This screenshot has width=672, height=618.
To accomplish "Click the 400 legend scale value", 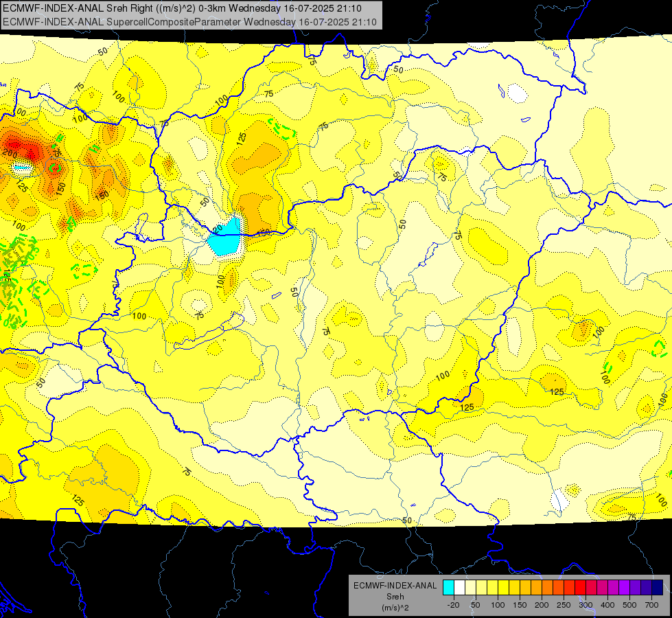I will (607, 605).
